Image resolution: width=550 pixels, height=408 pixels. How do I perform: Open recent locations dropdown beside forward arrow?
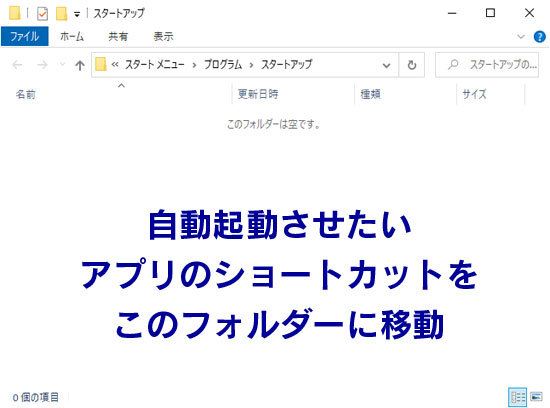pyautogui.click(x=62, y=65)
